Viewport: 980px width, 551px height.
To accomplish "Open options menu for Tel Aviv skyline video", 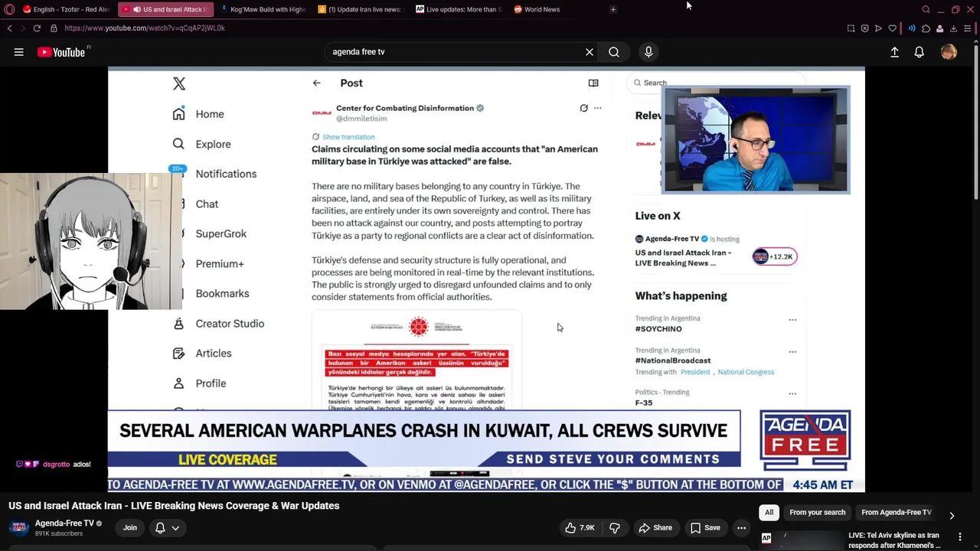I will tap(959, 536).
